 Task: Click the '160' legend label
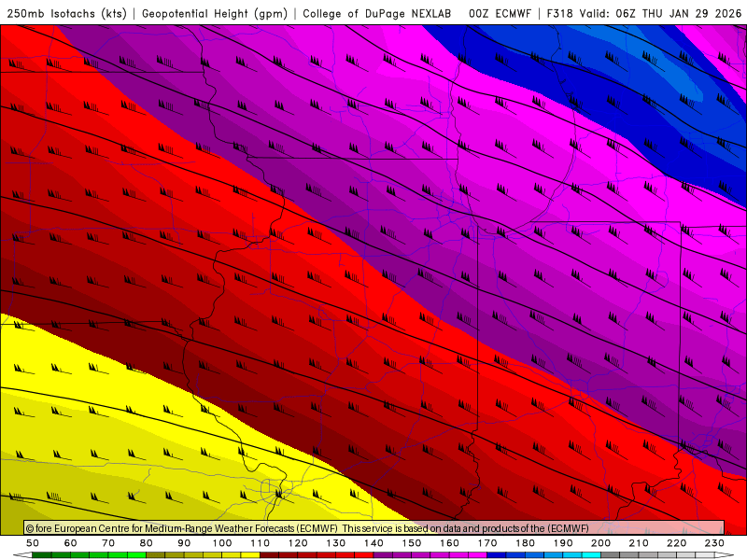[449, 543]
